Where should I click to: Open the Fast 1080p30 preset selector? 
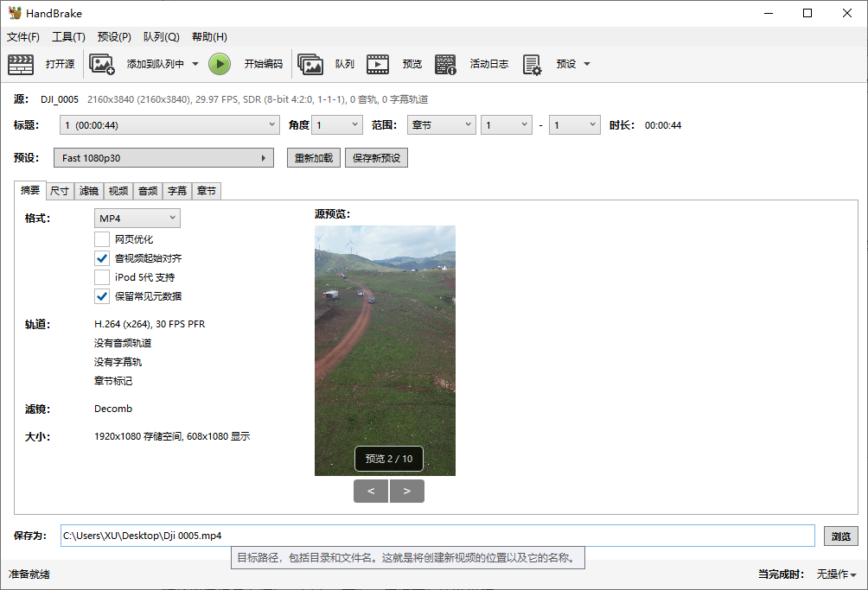163,158
